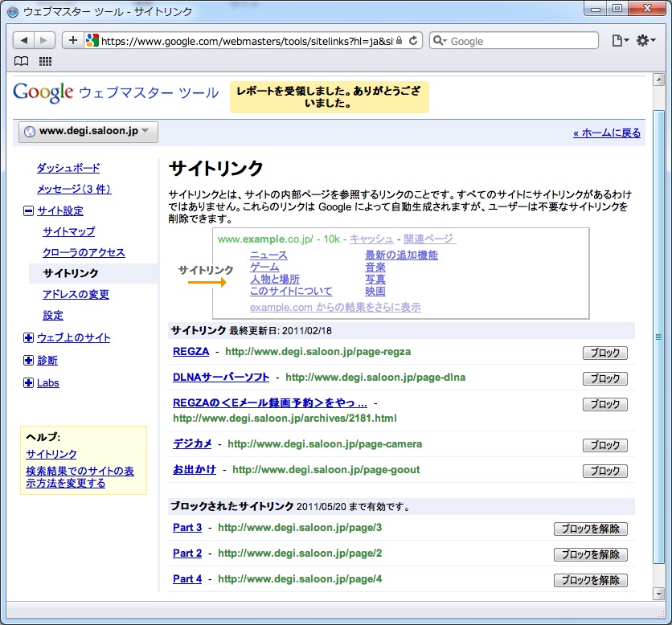672x625 pixels.
Task: Unblock the Part 4 sitelink
Action: pyautogui.click(x=591, y=581)
